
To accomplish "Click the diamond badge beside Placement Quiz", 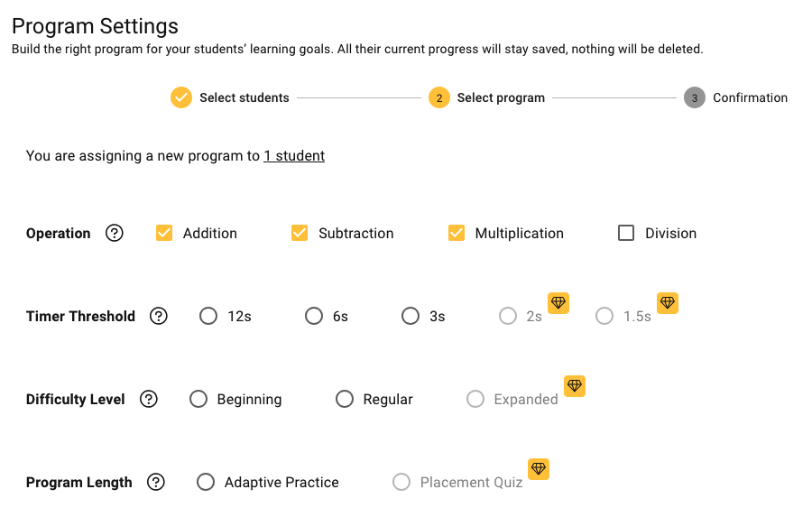I will click(539, 469).
